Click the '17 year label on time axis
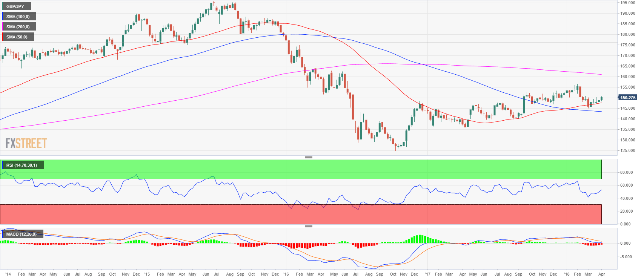This screenshot has width=644, height=279. (427, 274)
